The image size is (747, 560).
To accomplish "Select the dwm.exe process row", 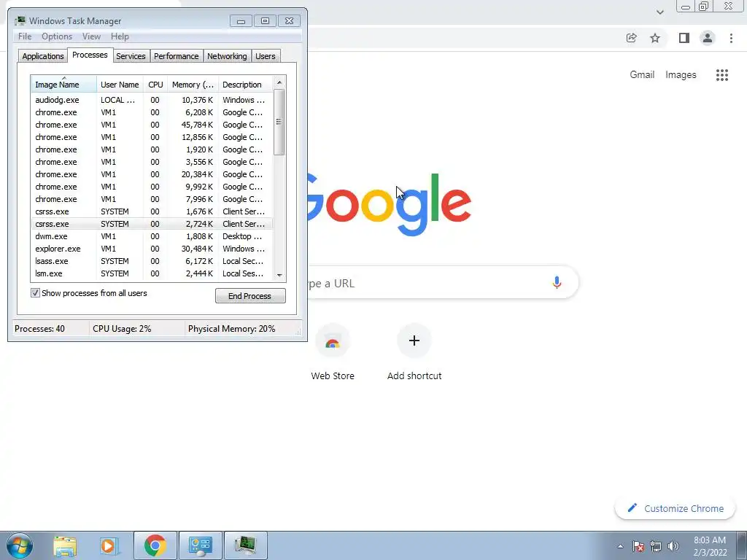I will (152, 236).
